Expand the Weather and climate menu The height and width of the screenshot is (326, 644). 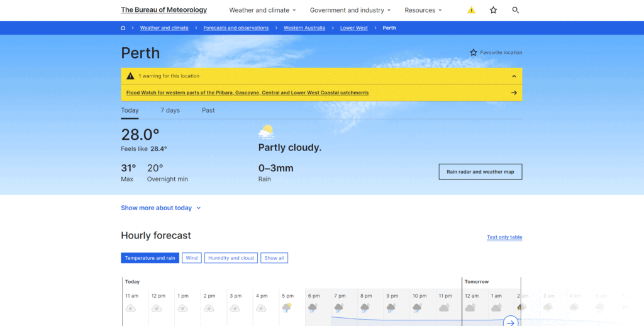coord(262,10)
